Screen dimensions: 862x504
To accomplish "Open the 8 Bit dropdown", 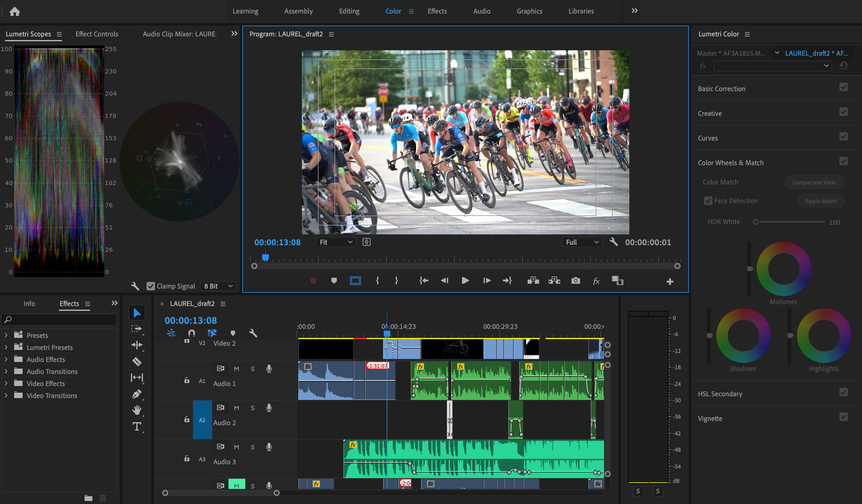I will [218, 286].
